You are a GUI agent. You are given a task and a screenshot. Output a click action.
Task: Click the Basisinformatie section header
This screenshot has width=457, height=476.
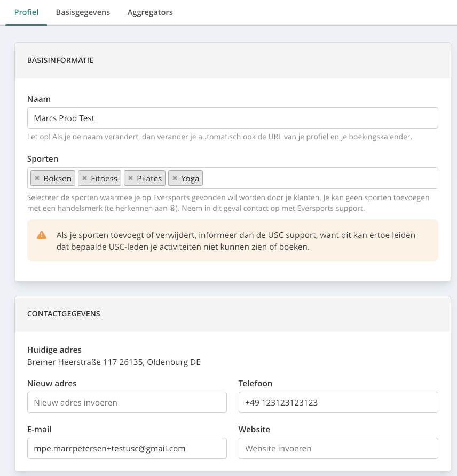click(60, 60)
